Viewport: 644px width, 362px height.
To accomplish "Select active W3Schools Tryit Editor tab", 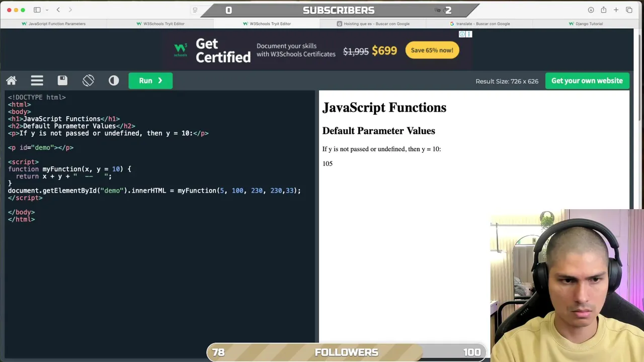I will pyautogui.click(x=267, y=24).
